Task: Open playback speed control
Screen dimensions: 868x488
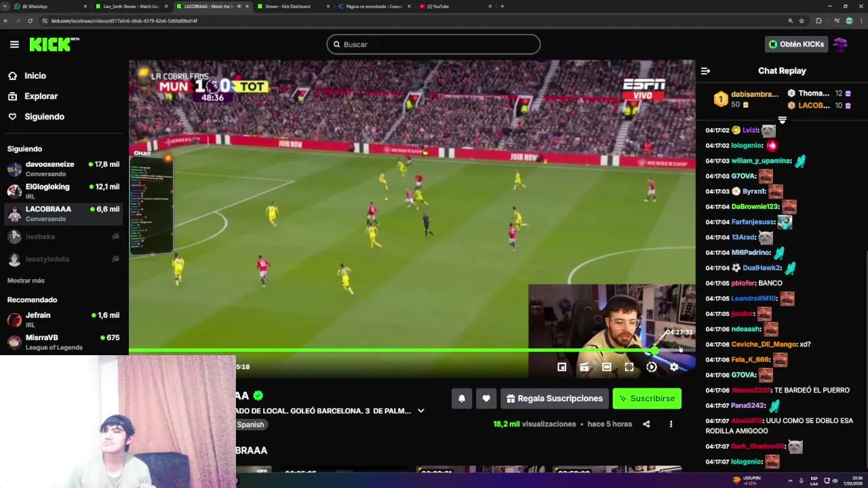Action: click(x=651, y=367)
